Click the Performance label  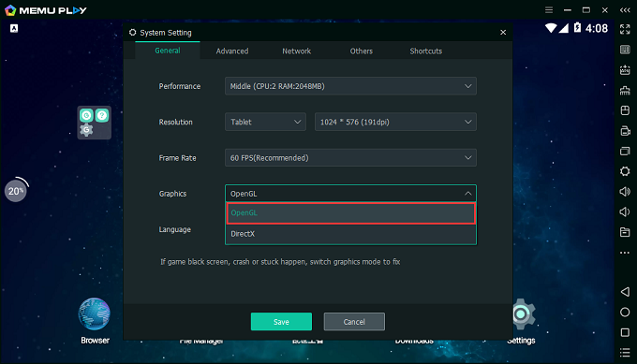click(180, 86)
